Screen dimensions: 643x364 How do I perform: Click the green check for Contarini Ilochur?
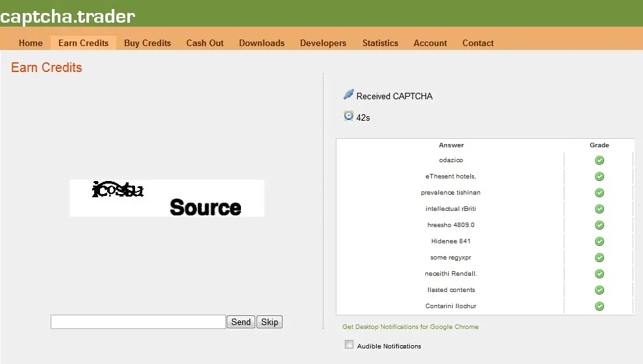coord(599,306)
